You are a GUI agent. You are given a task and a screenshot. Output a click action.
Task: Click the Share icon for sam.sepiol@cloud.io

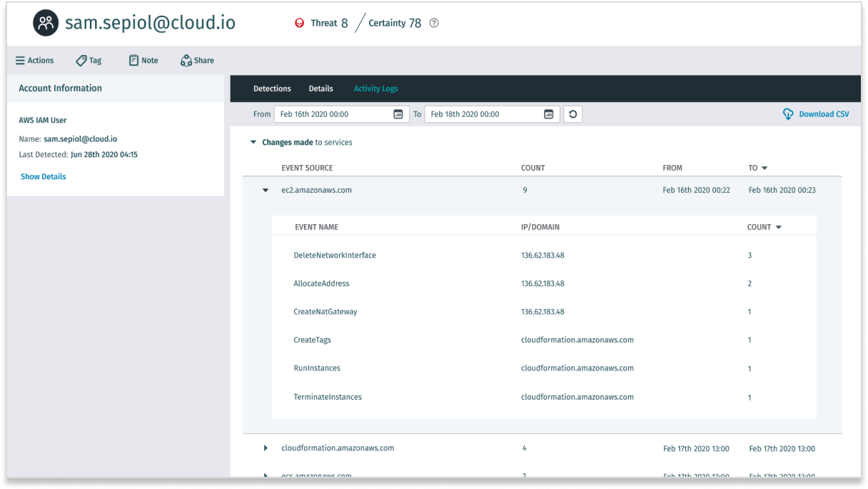click(x=186, y=60)
